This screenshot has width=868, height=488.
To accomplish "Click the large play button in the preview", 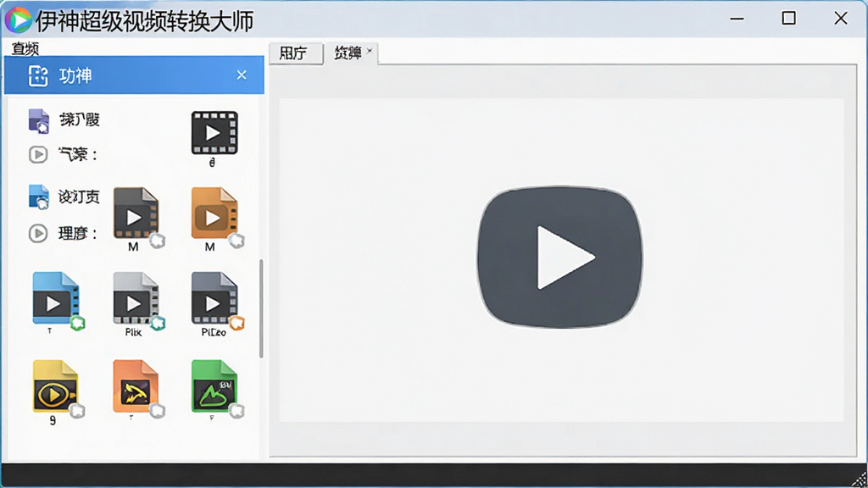I will [x=559, y=258].
